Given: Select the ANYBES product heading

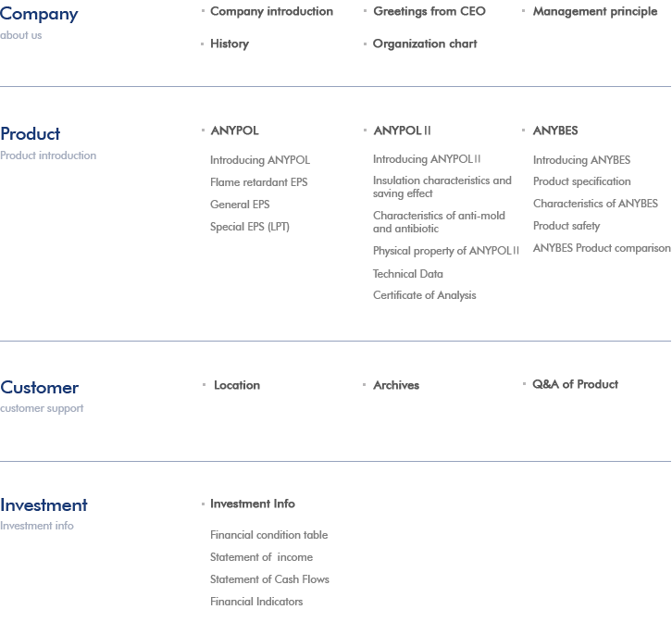Looking at the screenshot, I should pos(554,131).
